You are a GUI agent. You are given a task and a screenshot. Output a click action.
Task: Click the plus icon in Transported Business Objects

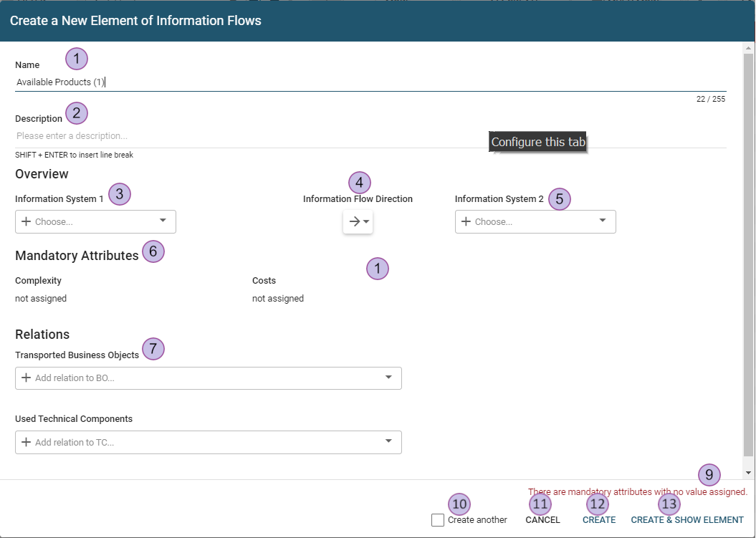pos(27,378)
